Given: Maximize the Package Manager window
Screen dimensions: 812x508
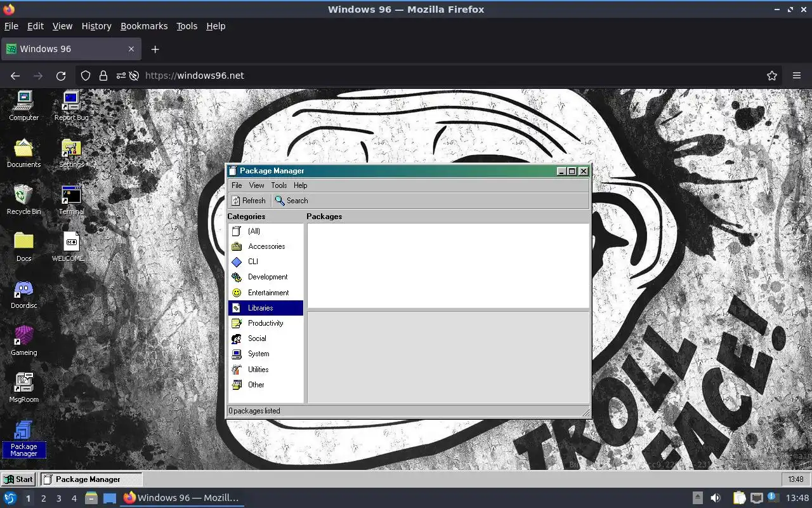Looking at the screenshot, I should click(x=572, y=171).
